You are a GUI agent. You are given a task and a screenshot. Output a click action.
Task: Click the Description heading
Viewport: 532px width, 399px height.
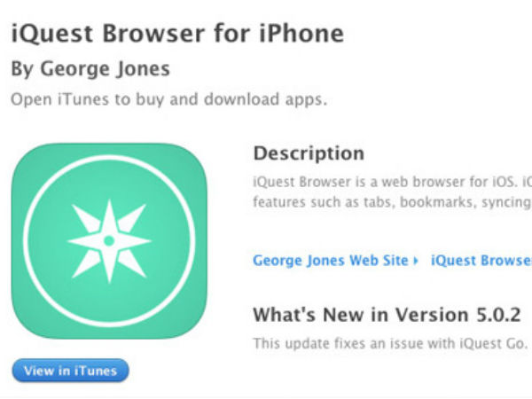(x=309, y=153)
